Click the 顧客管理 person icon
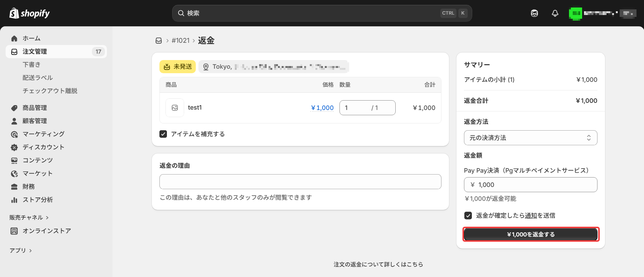Screen dimensions: 644x277 pos(14,121)
